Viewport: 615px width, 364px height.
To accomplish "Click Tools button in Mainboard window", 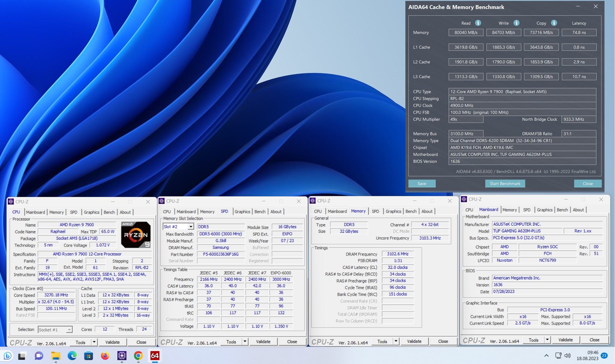I will [534, 340].
